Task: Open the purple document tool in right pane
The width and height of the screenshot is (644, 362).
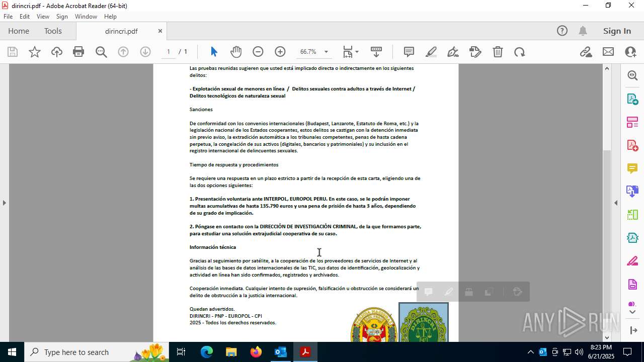Action: pyautogui.click(x=632, y=284)
